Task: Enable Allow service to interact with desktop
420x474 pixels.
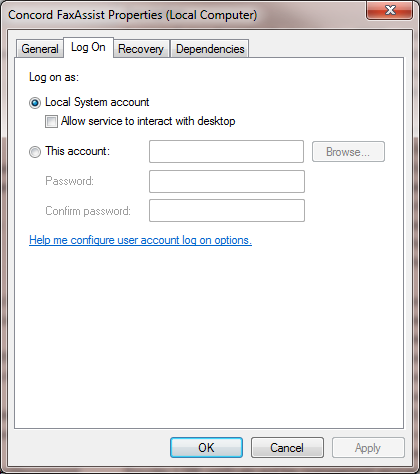Action: coord(51,121)
